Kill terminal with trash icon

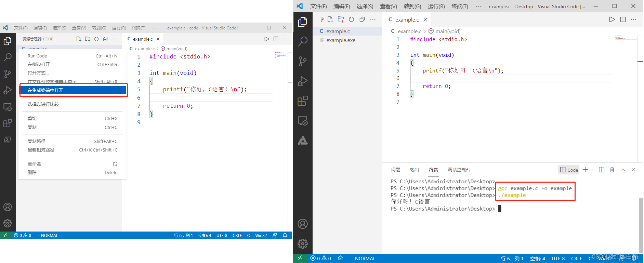pos(612,170)
